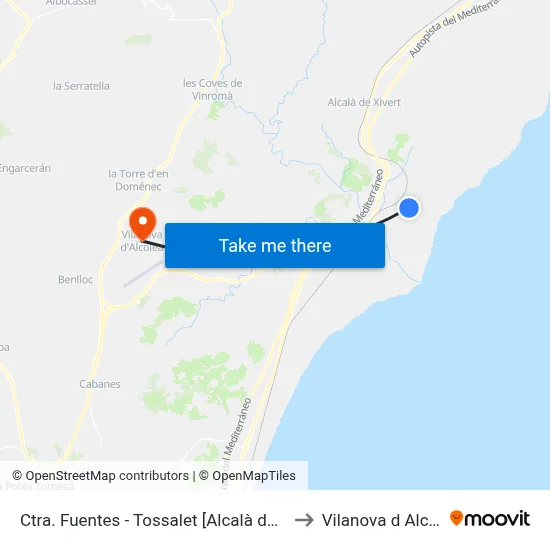Click Autopista del Mediterráneo road label

[x=455, y=27]
